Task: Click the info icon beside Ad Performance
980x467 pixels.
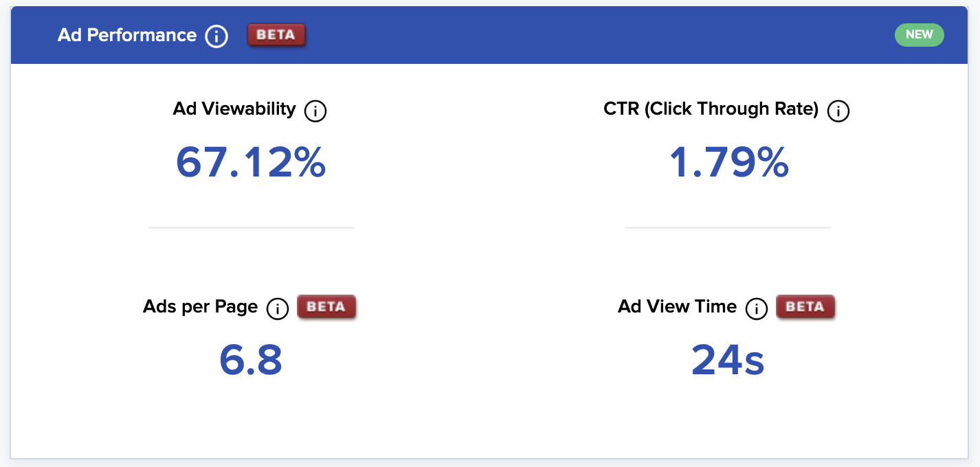Action: coord(216,36)
